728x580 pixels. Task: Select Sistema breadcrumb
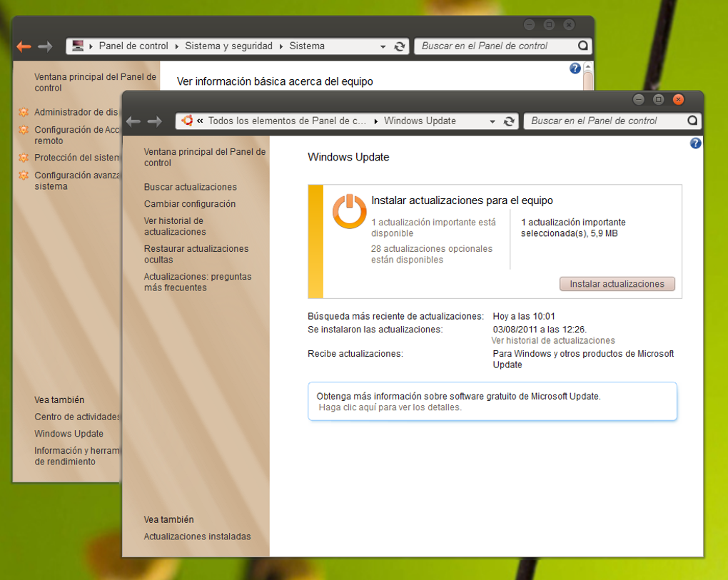coord(307,46)
